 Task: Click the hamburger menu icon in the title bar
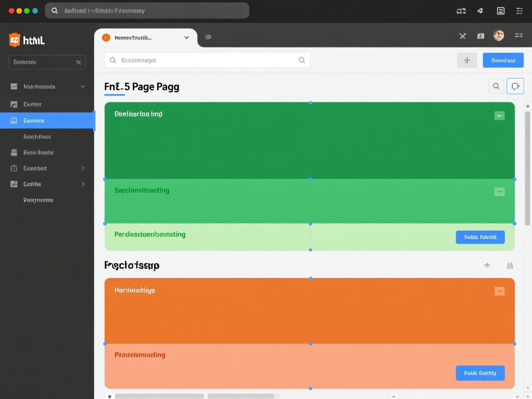pyautogui.click(x=520, y=11)
